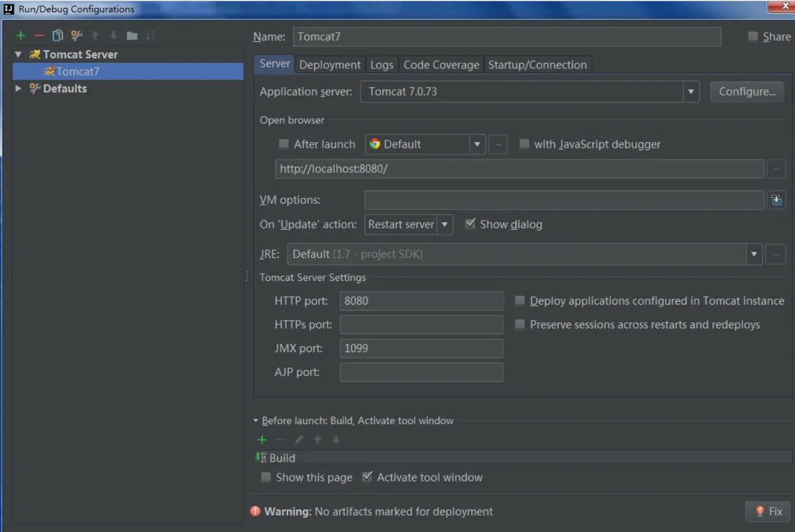Switch to Startup/Connection tab
This screenshot has height=532, width=795.
[x=537, y=65]
